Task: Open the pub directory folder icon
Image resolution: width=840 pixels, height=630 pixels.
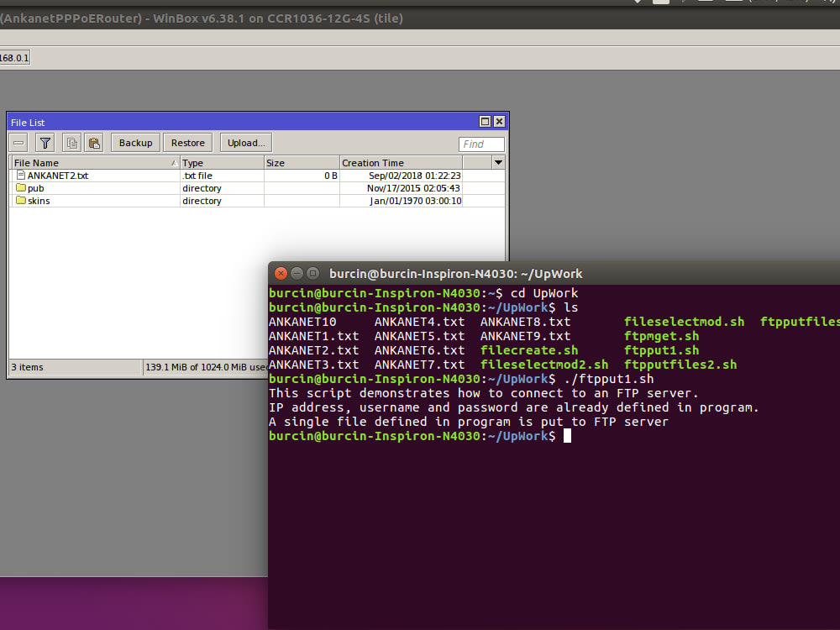Action: pos(21,188)
